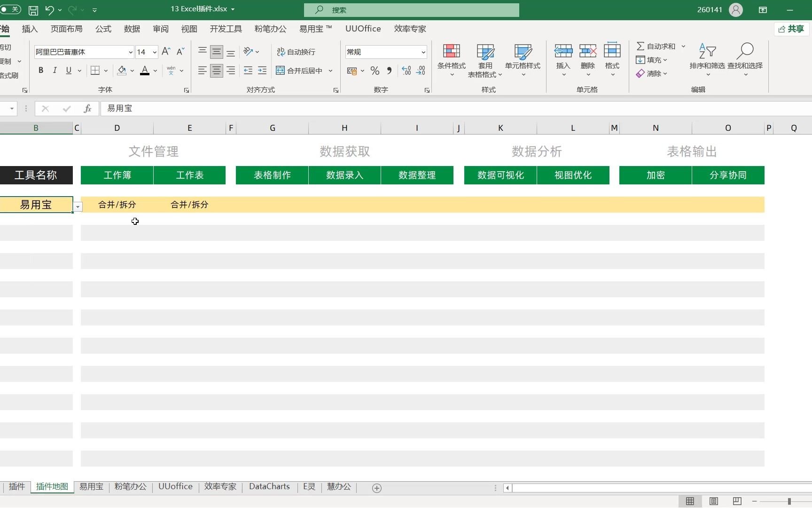The height and width of the screenshot is (508, 812).
Task: Decrease the indent
Action: (x=248, y=71)
